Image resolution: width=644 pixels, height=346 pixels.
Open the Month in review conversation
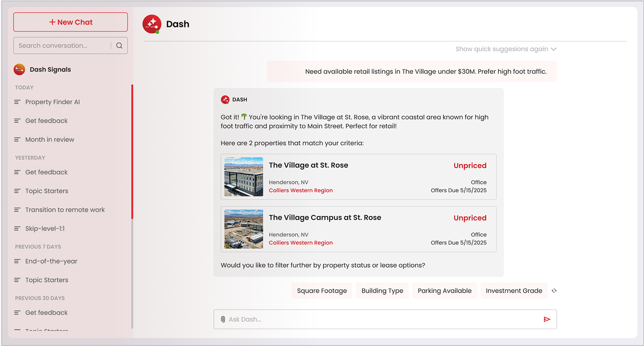pos(49,140)
